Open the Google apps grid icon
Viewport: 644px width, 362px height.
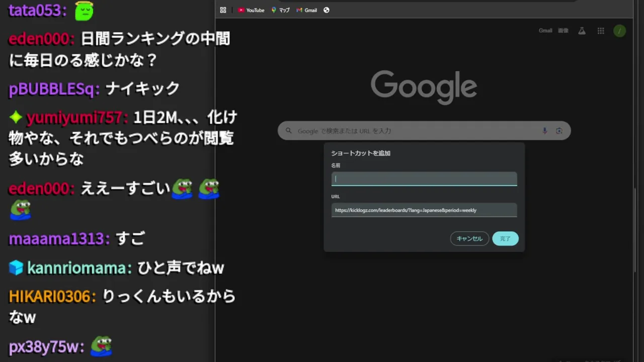coord(601,31)
